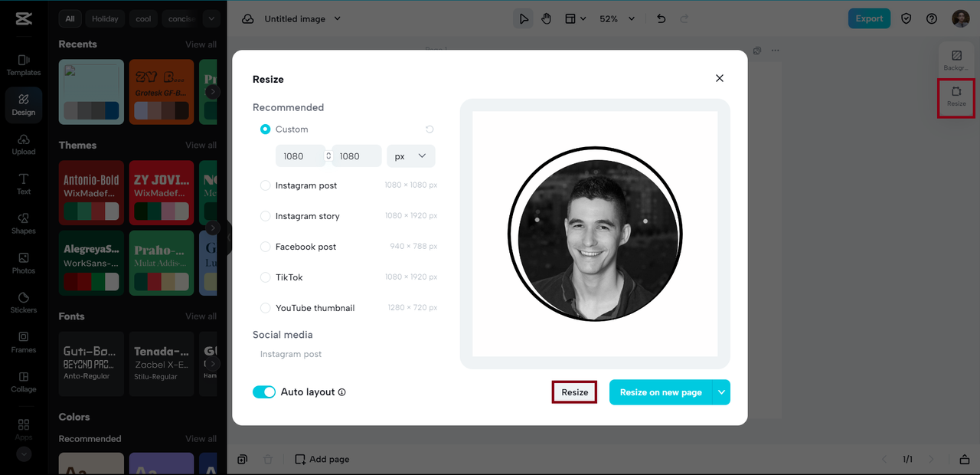Open the help question mark icon

tap(932, 18)
